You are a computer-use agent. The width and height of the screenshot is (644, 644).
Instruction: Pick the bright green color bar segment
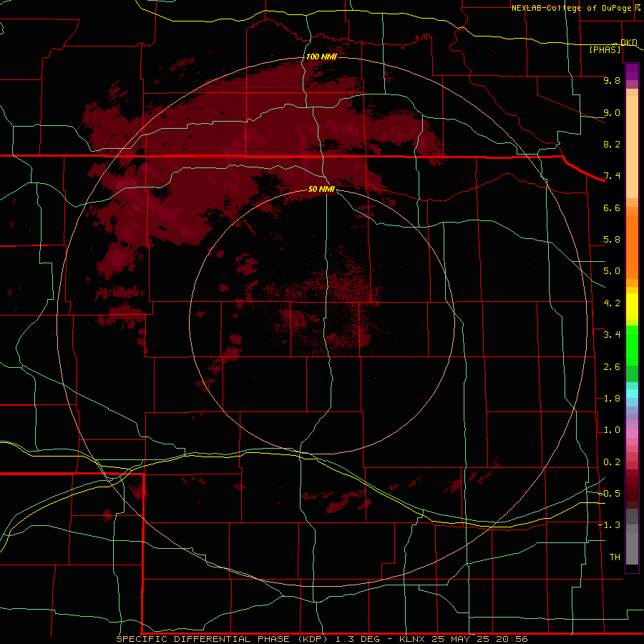tap(632, 345)
